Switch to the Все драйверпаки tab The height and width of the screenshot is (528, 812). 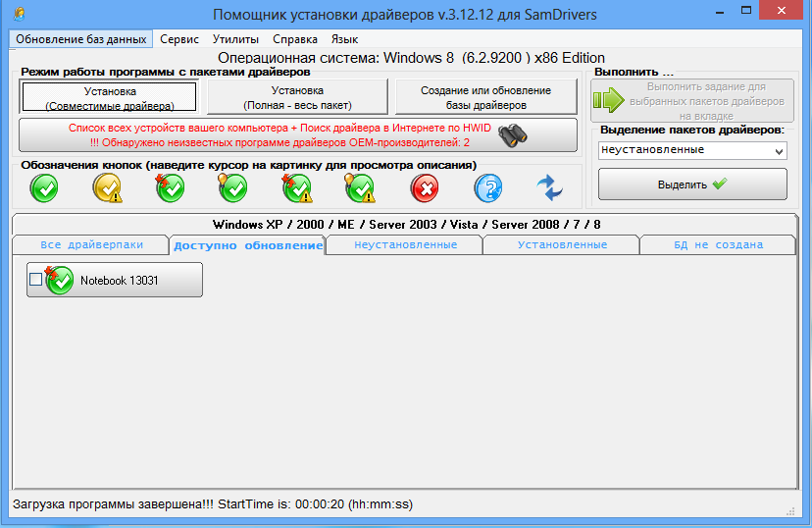click(x=91, y=245)
